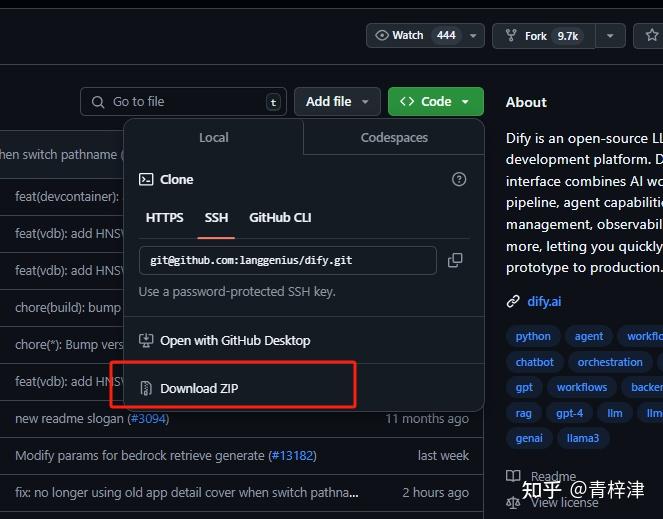Switch to the Local tab
663x519 pixels.
214,137
